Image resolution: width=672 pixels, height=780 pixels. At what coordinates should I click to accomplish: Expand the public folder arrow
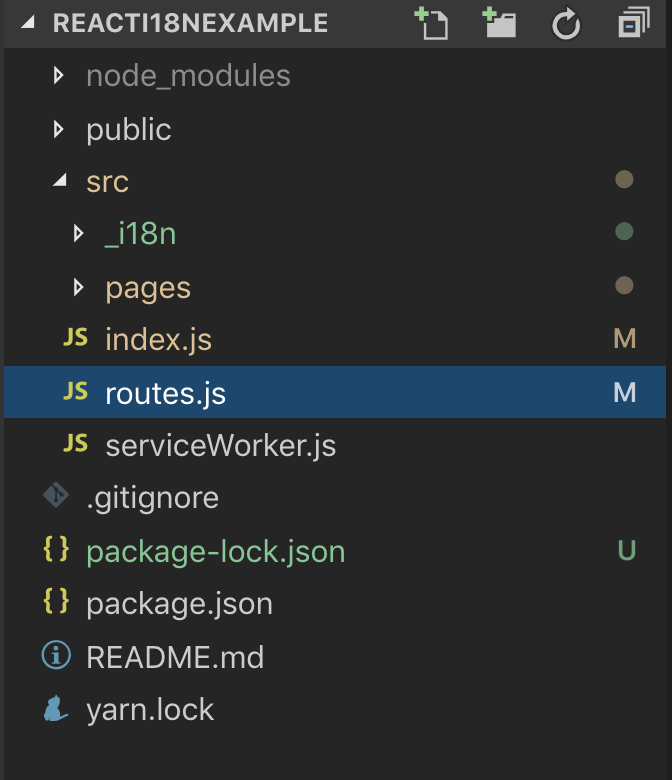coord(59,129)
